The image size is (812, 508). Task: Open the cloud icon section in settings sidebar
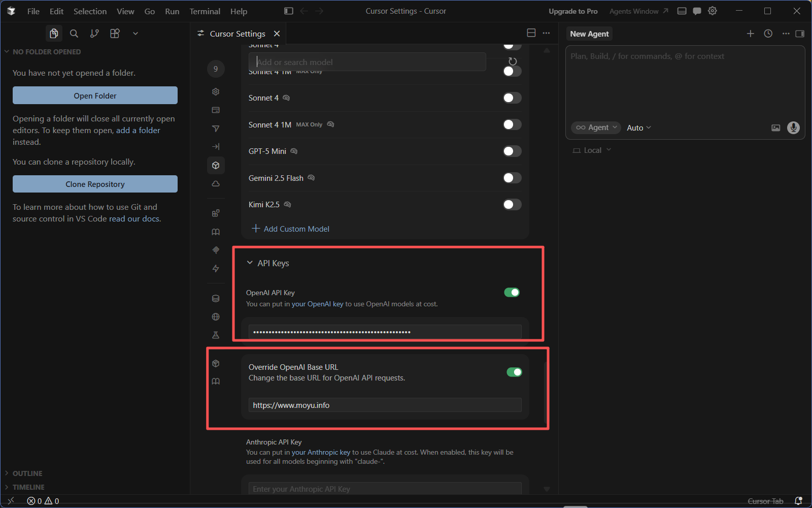click(x=216, y=184)
